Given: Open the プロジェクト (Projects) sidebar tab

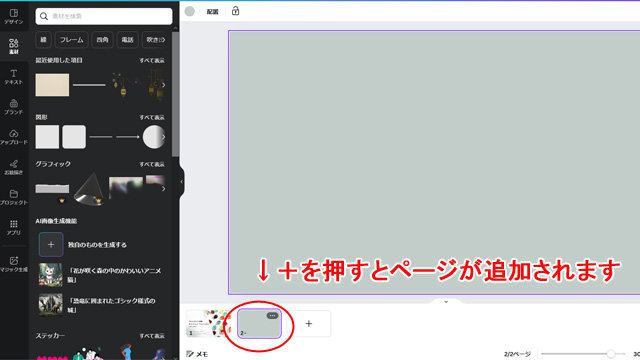Looking at the screenshot, I should [14, 197].
